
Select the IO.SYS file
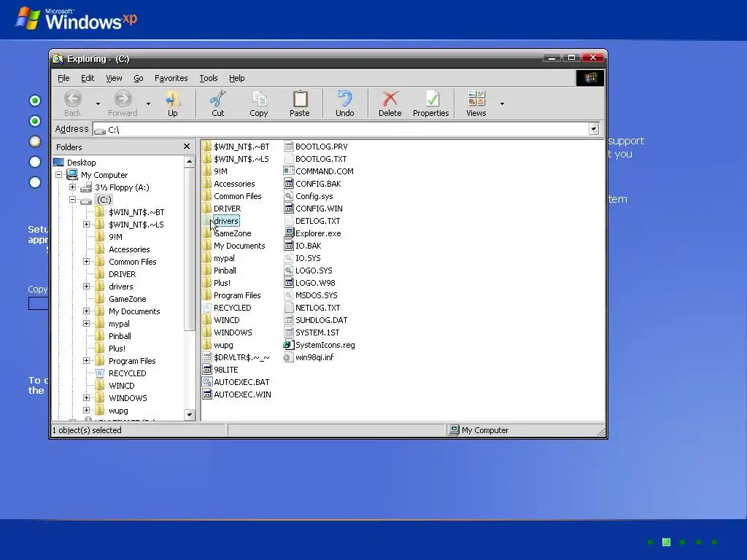(x=303, y=258)
